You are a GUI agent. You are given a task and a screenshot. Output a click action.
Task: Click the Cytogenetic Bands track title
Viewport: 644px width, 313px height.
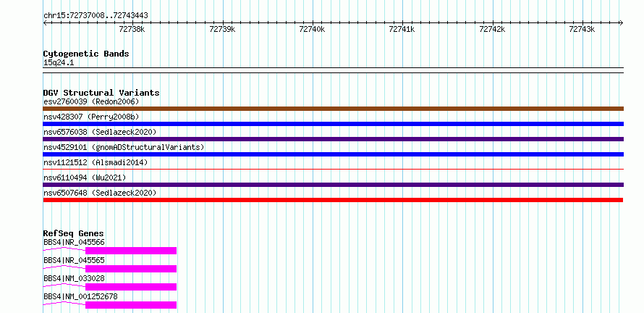pyautogui.click(x=86, y=54)
